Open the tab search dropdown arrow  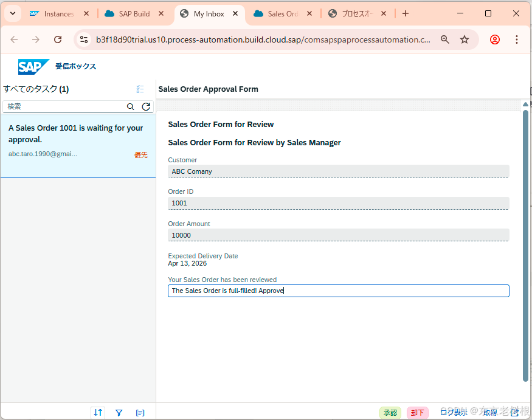13,13
